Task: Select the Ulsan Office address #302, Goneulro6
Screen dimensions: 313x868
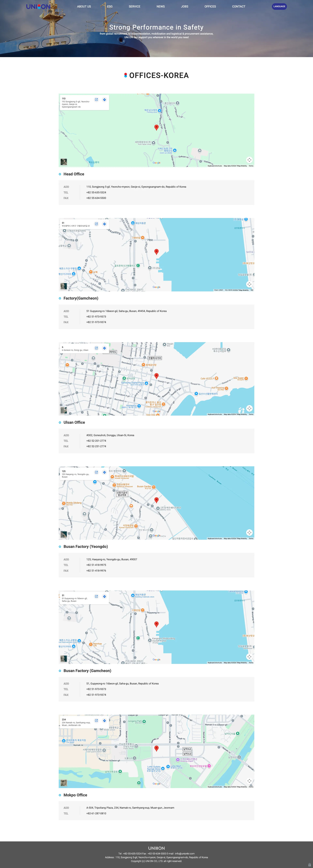Action: tap(110, 435)
